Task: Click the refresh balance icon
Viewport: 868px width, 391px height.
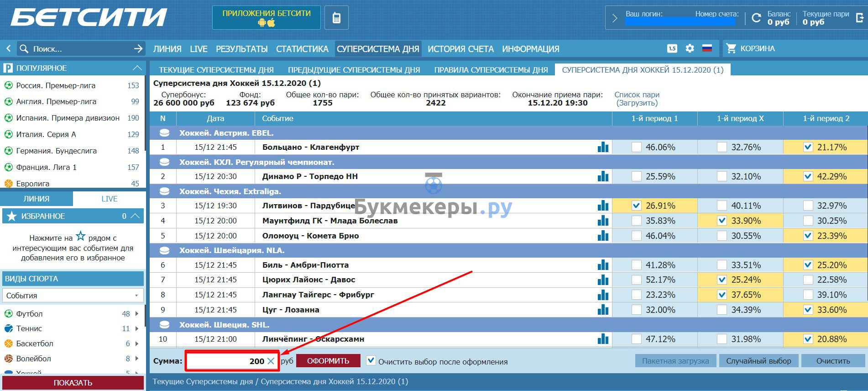Action: coord(756,18)
